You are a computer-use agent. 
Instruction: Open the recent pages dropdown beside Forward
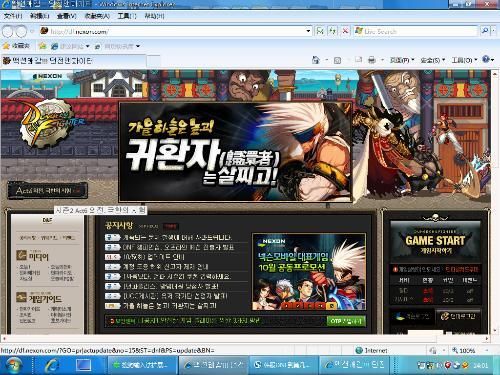point(32,32)
